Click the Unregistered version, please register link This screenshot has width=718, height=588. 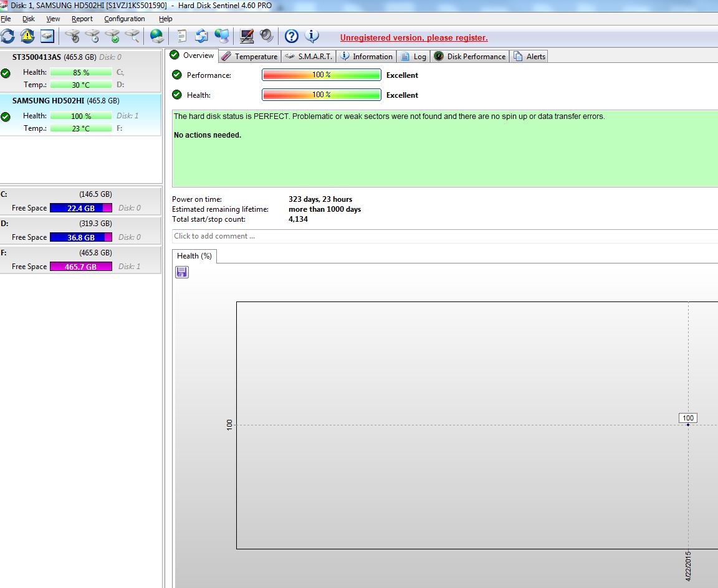(x=413, y=37)
